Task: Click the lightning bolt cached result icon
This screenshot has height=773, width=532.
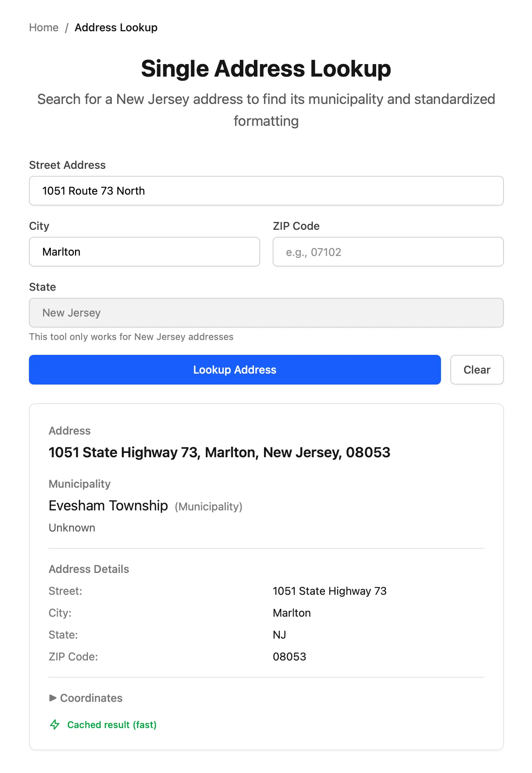Action: click(x=55, y=725)
